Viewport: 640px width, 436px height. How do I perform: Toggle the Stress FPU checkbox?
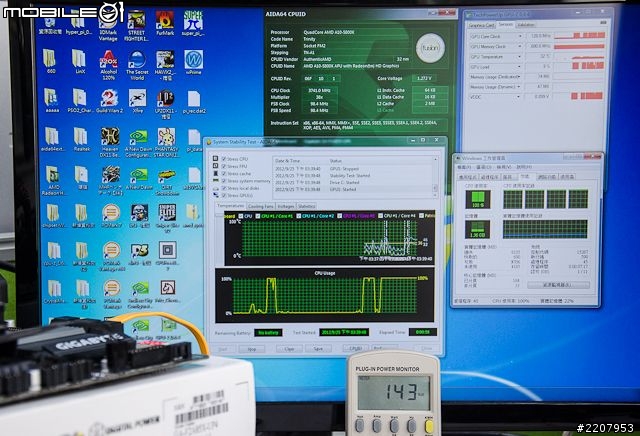224,166
